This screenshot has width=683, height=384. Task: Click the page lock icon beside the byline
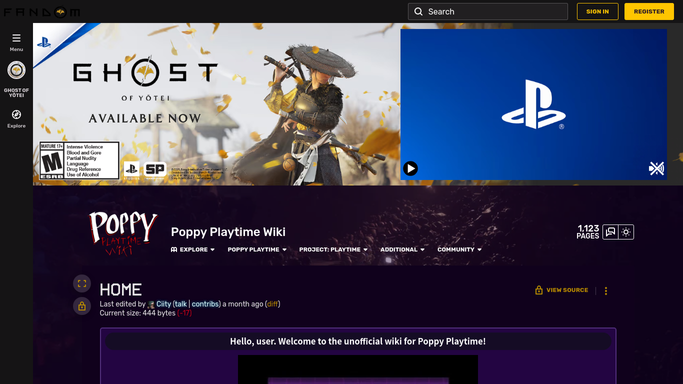[x=82, y=307]
